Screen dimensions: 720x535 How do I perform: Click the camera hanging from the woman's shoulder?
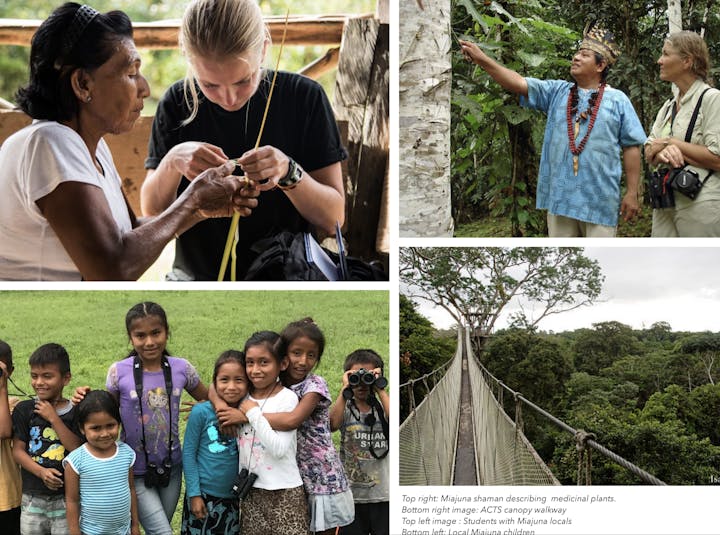[686, 182]
